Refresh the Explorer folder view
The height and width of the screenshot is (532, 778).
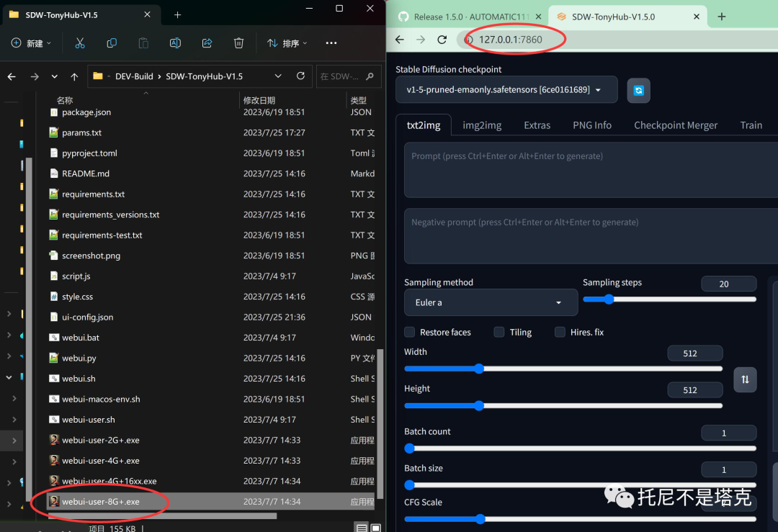300,76
